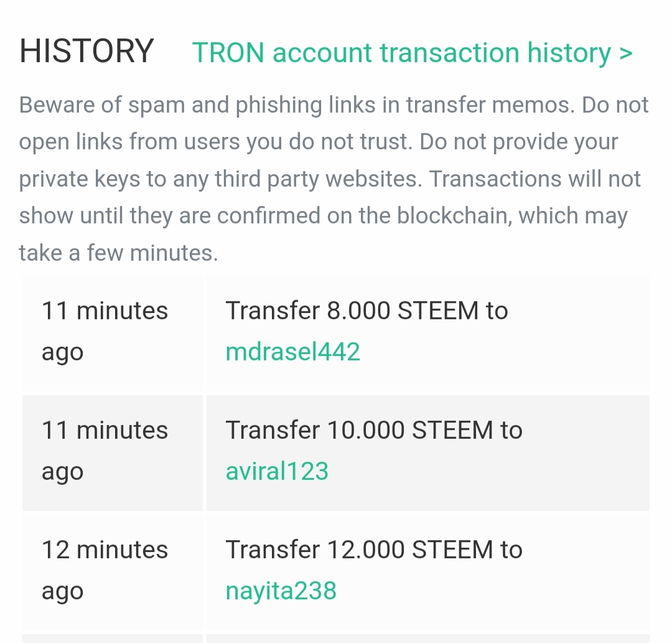Click the 'transfer memos' phrase in warning

coord(488,105)
